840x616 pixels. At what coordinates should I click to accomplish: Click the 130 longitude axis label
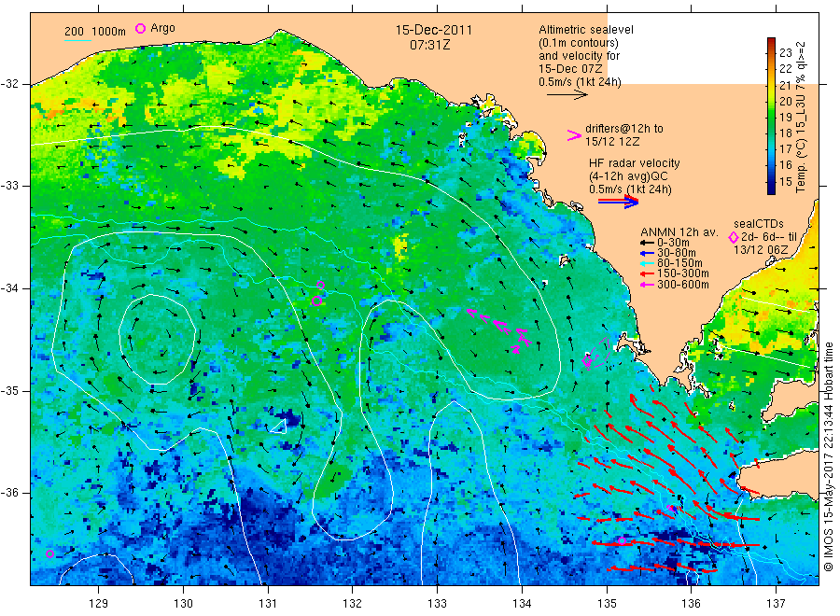(x=183, y=603)
